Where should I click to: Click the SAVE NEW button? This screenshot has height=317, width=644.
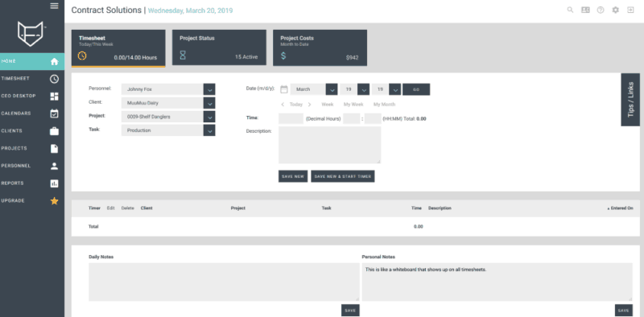293,176
